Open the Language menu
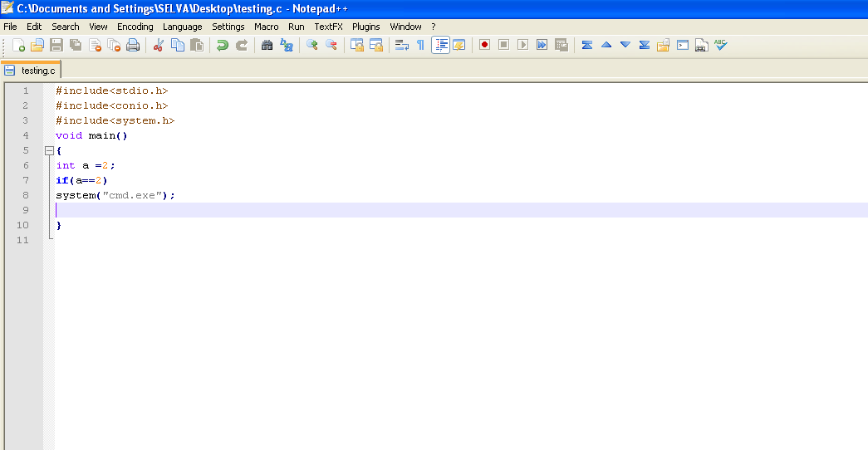 click(x=182, y=27)
